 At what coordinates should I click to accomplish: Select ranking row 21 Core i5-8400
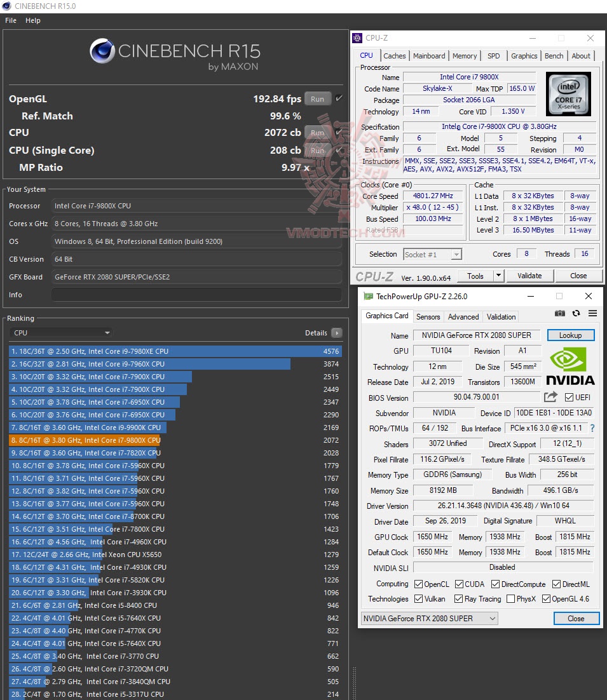[x=175, y=605]
